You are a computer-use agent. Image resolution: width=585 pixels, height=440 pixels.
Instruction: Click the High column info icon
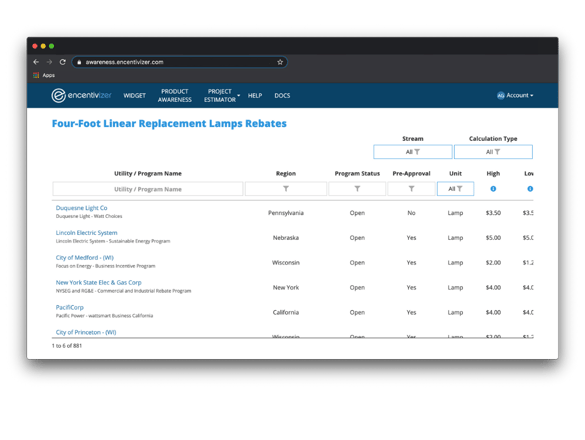(x=493, y=189)
